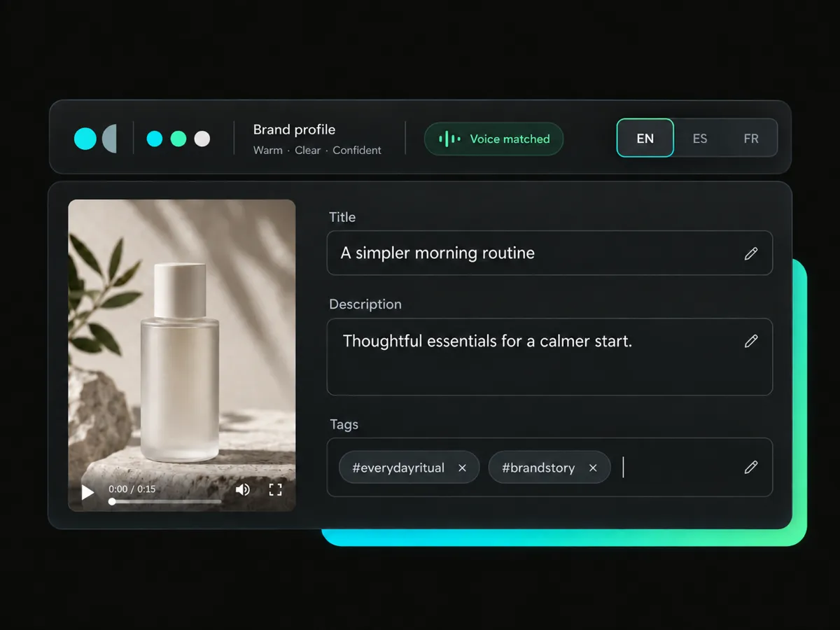The image size is (840, 630).
Task: Play the product video
Action: click(x=87, y=492)
